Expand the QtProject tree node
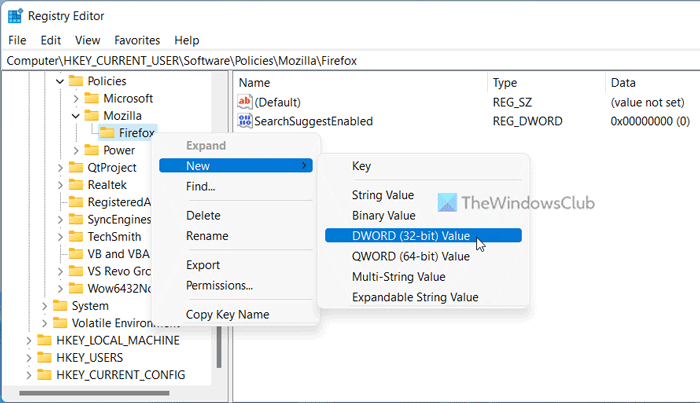 tap(60, 168)
